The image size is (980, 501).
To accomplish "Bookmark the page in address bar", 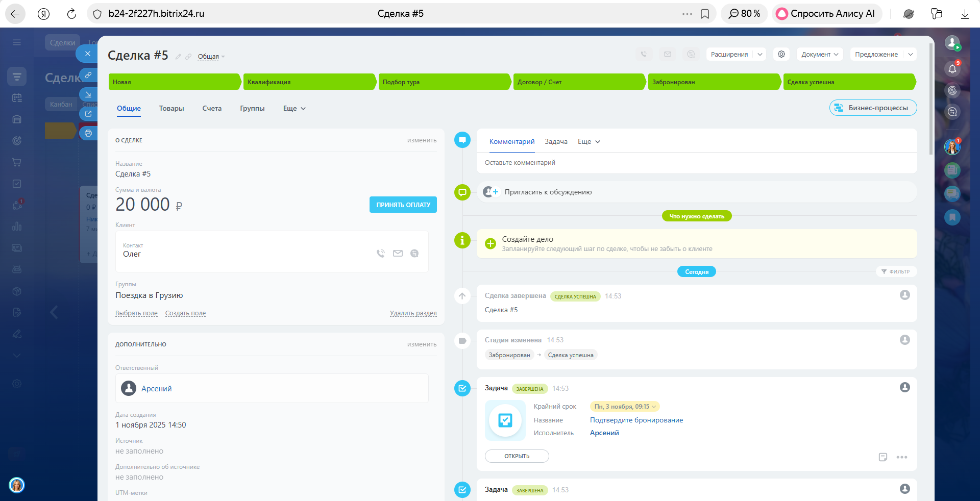I will pyautogui.click(x=705, y=14).
